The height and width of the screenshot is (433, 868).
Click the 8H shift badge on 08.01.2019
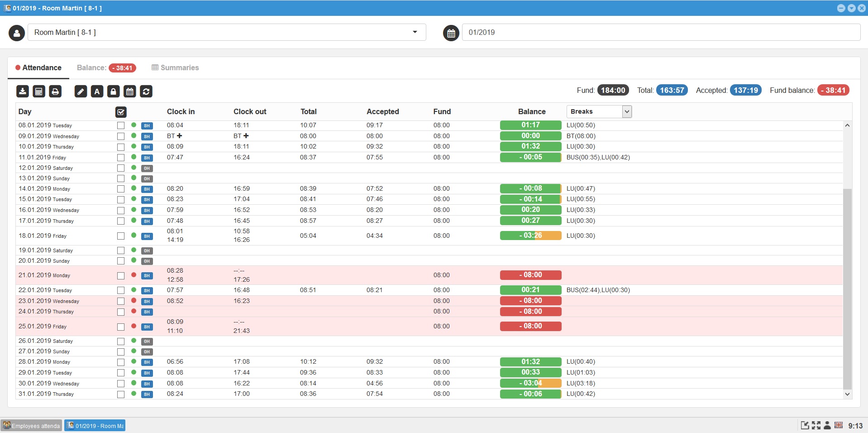point(147,126)
